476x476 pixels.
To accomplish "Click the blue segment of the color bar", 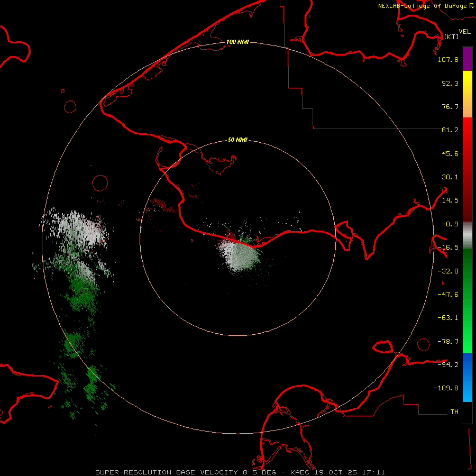I will [467, 377].
